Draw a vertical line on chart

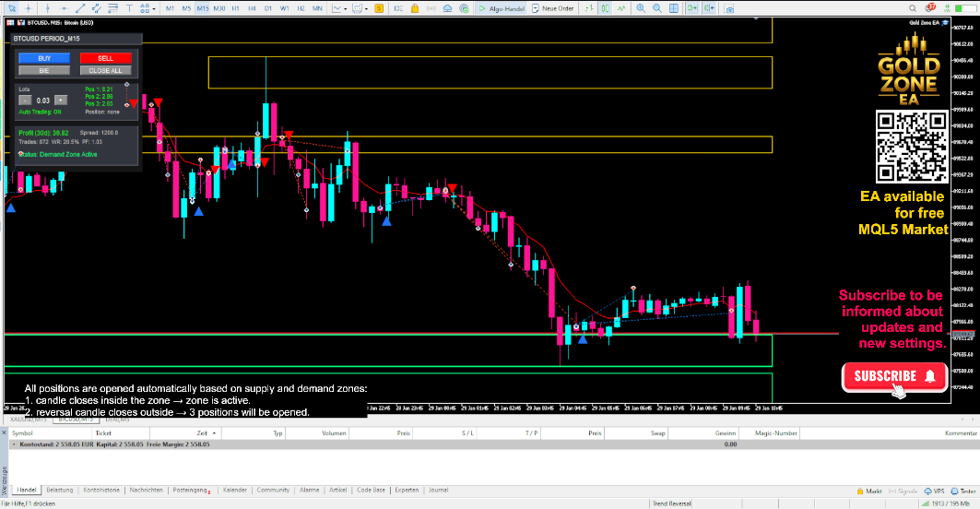pos(48,8)
